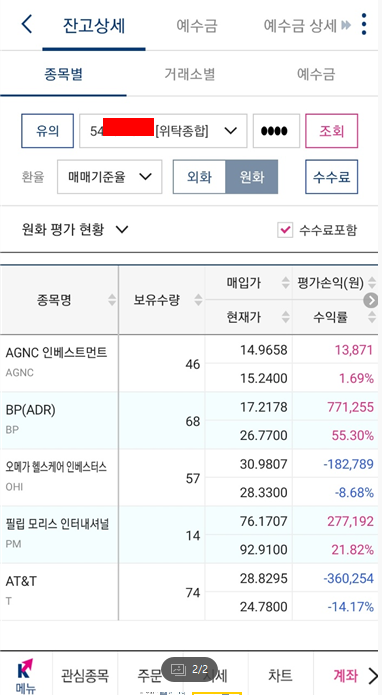The image size is (382, 695).
Task: Sort by 매입가 column arrows
Action: [x=285, y=282]
